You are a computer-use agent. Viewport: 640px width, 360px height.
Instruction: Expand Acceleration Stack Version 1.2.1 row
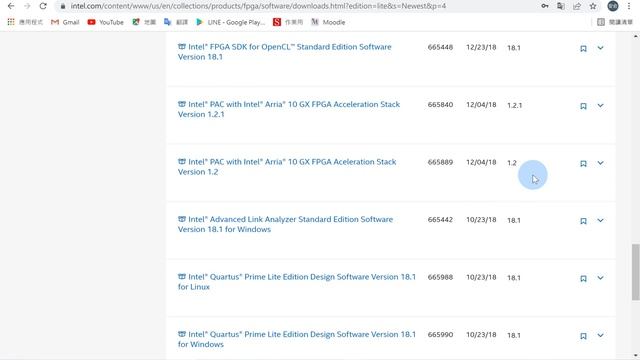[x=600, y=105]
